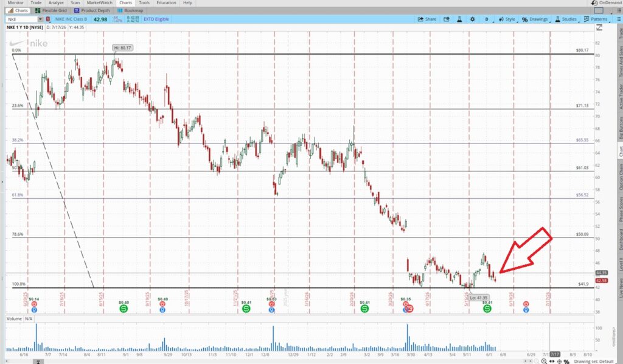Open the Trade side panel tab
The height and width of the screenshot is (364, 623).
620,33
